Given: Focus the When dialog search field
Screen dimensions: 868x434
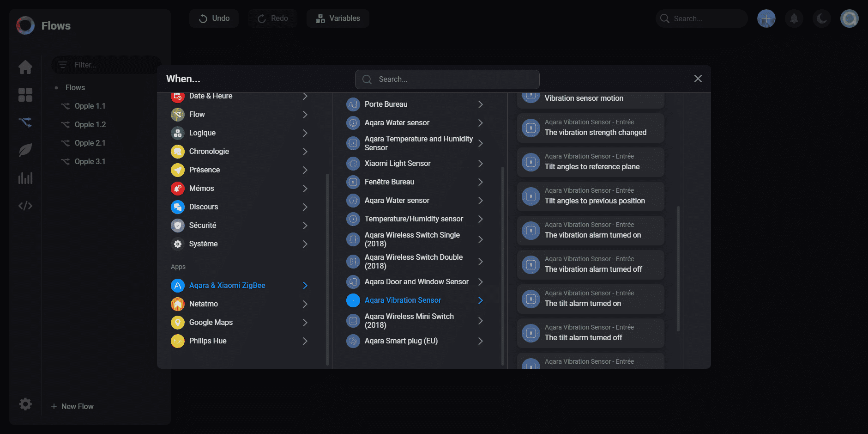Looking at the screenshot, I should pos(447,79).
